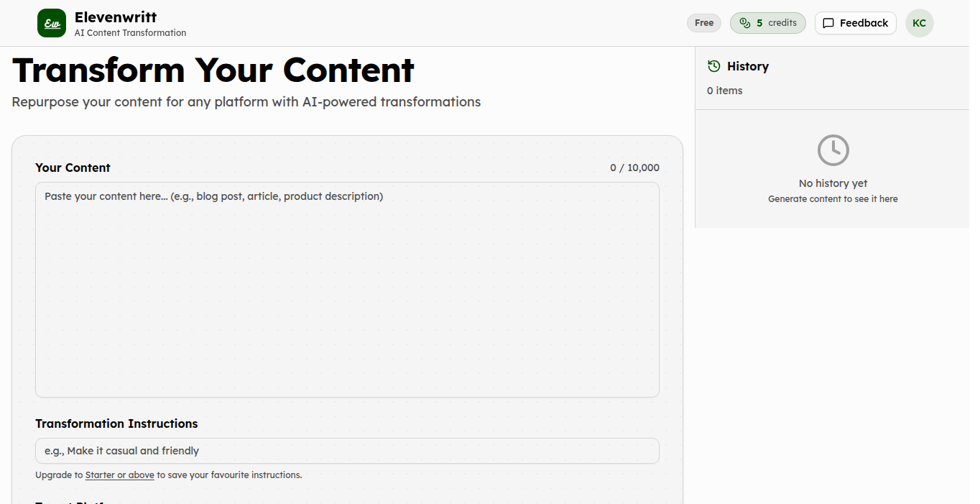Screen dimensions: 980x504
Task: Click the Elevenwritt brand name
Action: click(x=116, y=17)
